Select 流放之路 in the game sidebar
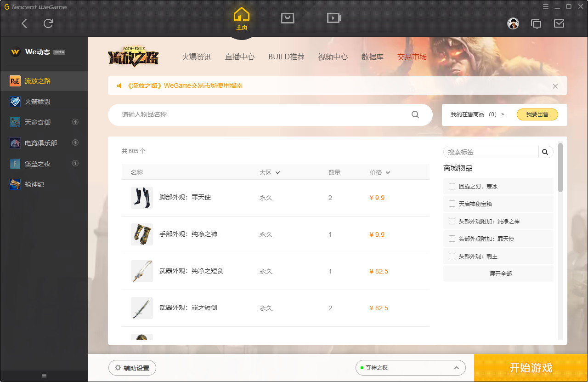This screenshot has width=588, height=382. 44,81
